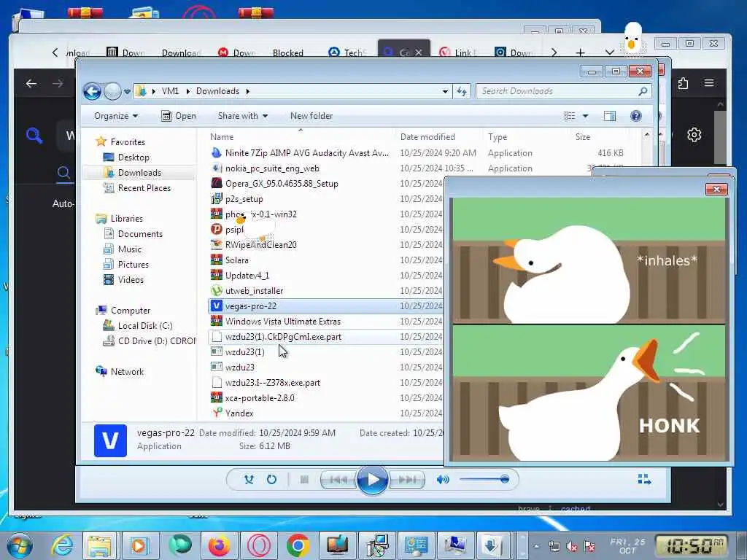The image size is (747, 560).
Task: Open Explorer Help icon
Action: coord(636,116)
